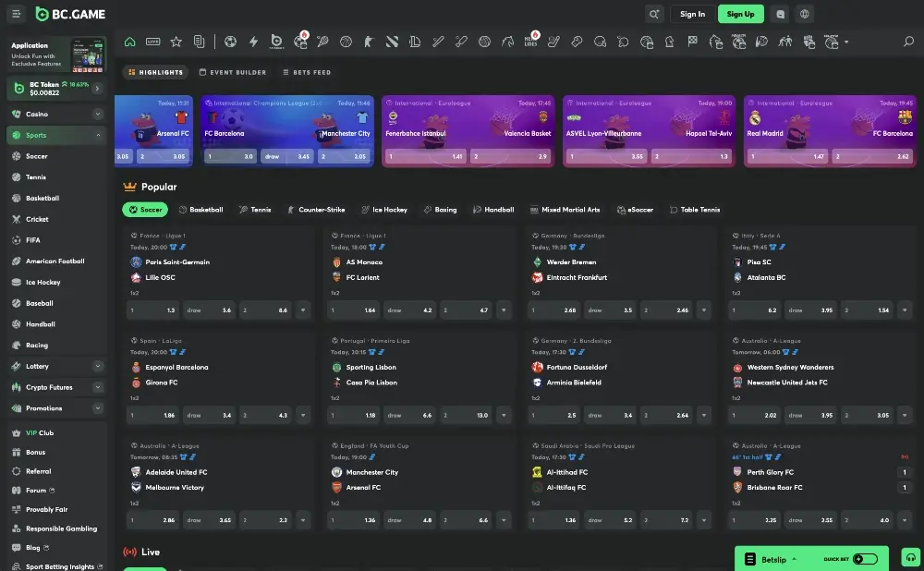Collapse the Sports sidebar section

[x=98, y=136]
